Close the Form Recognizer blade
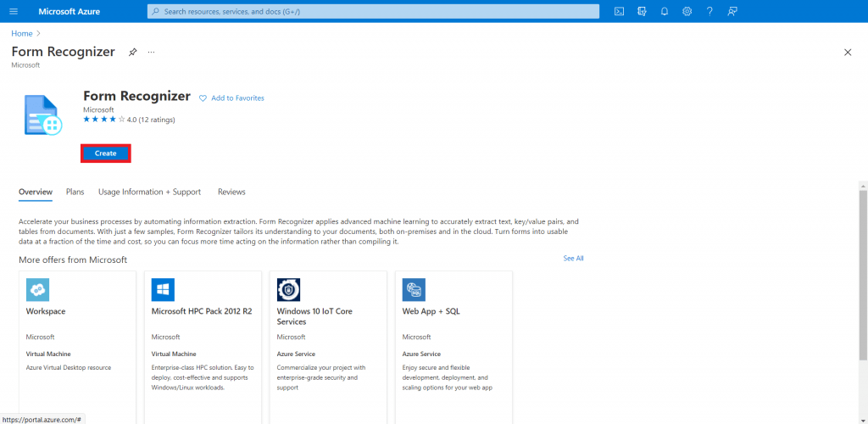The image size is (868, 424). (847, 52)
